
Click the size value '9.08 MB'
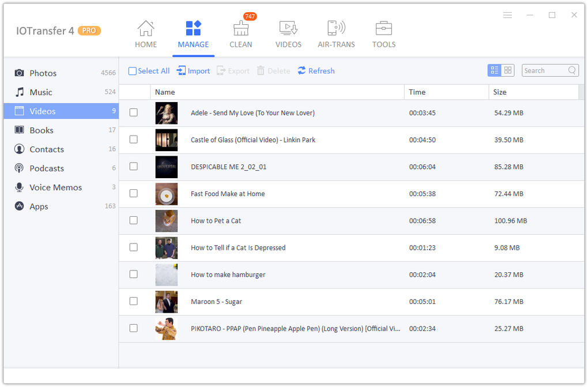[507, 248]
